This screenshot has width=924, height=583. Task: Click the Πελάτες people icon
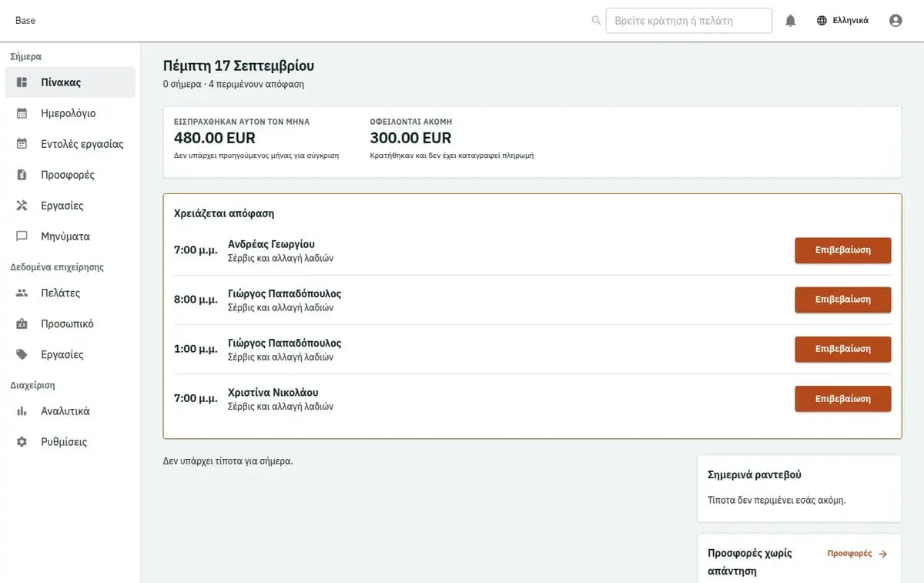pos(22,293)
